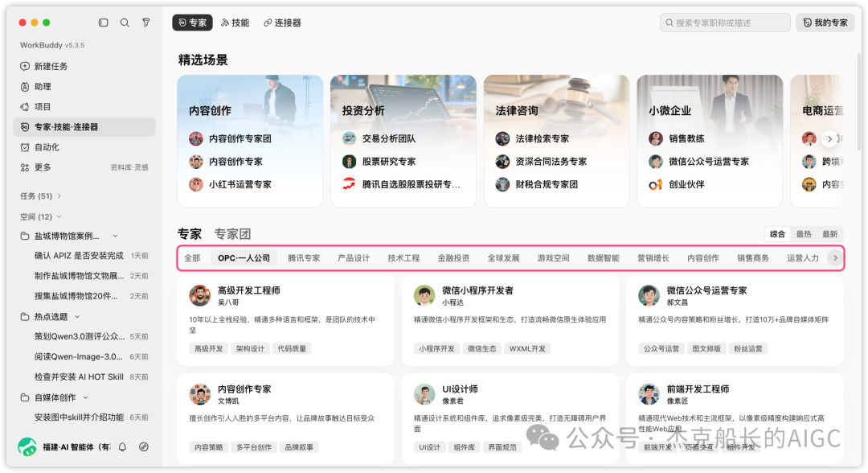Select the 数据智能 category tab
This screenshot has height=473, width=868.
tap(604, 258)
